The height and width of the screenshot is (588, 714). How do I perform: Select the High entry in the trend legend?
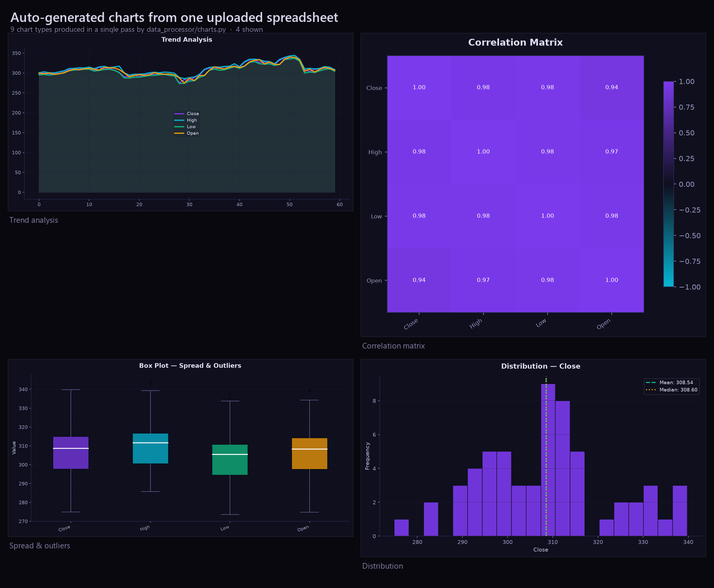[186, 121]
